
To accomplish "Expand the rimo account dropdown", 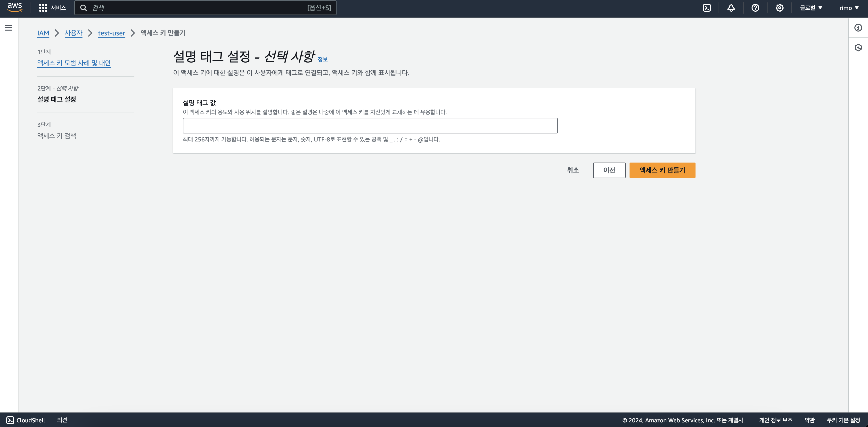I will pos(849,8).
